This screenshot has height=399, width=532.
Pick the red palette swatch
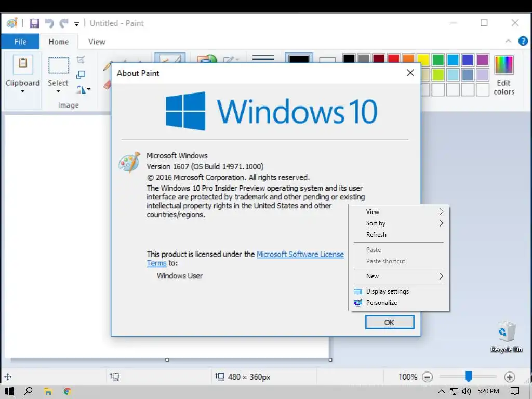point(394,59)
